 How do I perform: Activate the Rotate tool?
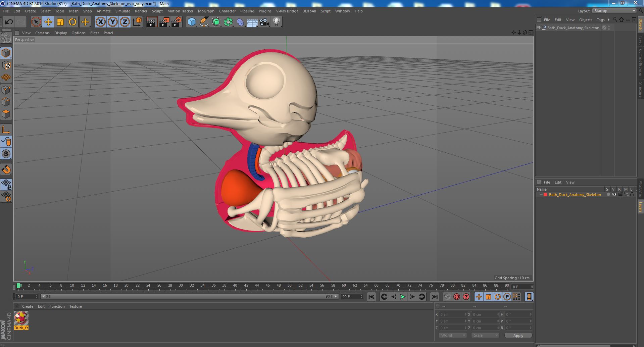[72, 22]
